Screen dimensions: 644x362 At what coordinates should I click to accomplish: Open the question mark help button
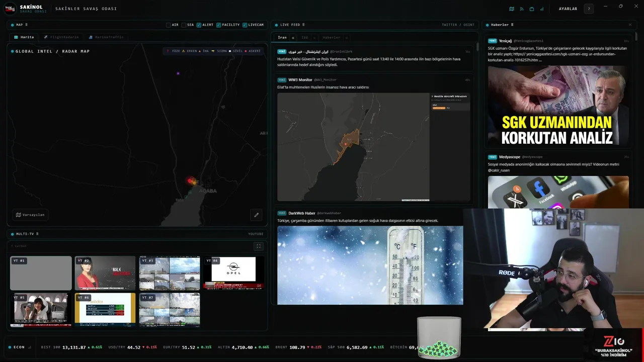tap(589, 9)
